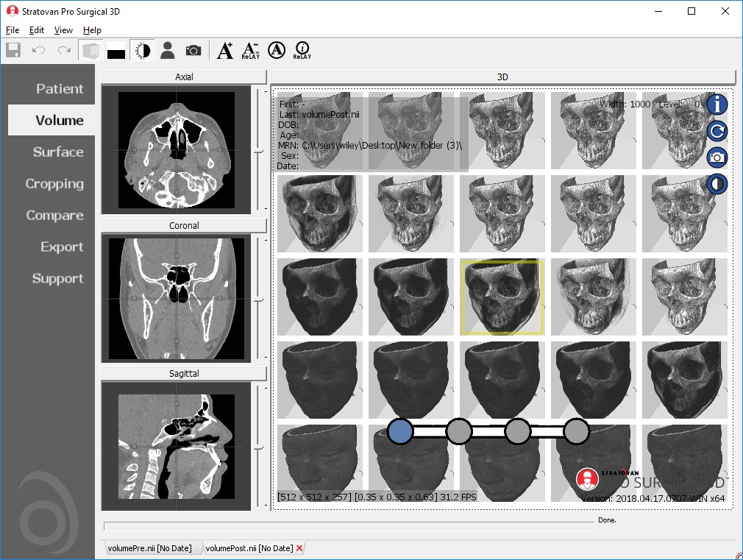Click the circled i ReLAY icon
Viewport: 743px width, 560px height.
[x=302, y=50]
